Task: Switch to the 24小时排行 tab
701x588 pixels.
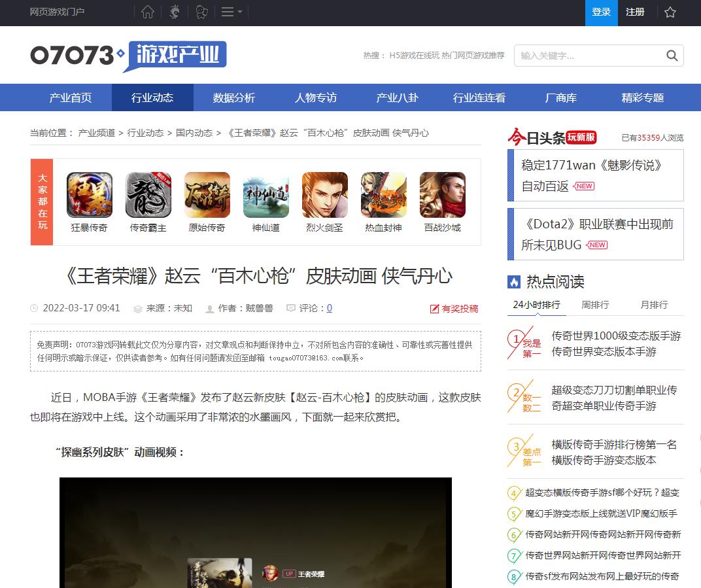Action: [x=536, y=305]
